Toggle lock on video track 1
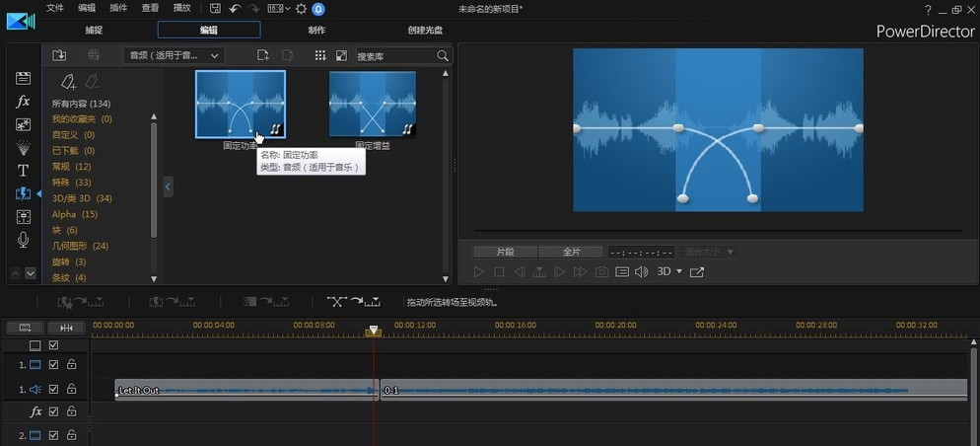980x446 pixels. 71,365
